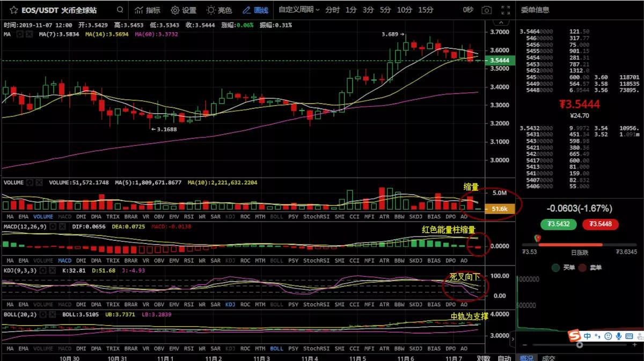Switch to the 亮色 light theme
This screenshot has height=361, width=644.
click(219, 10)
